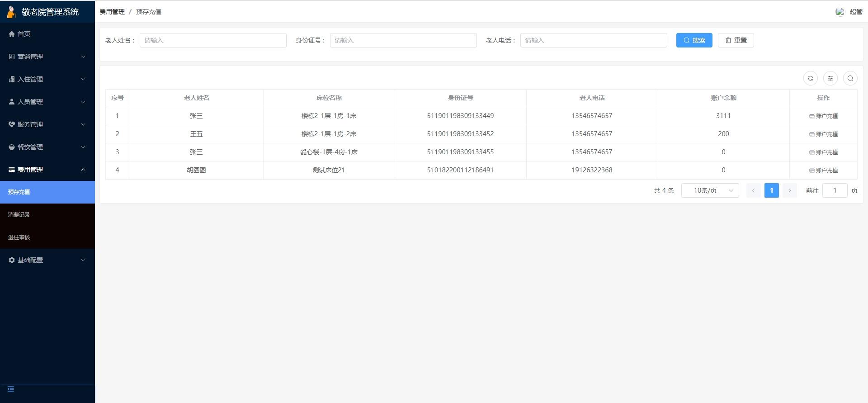Go to previous page arrow

pyautogui.click(x=753, y=190)
